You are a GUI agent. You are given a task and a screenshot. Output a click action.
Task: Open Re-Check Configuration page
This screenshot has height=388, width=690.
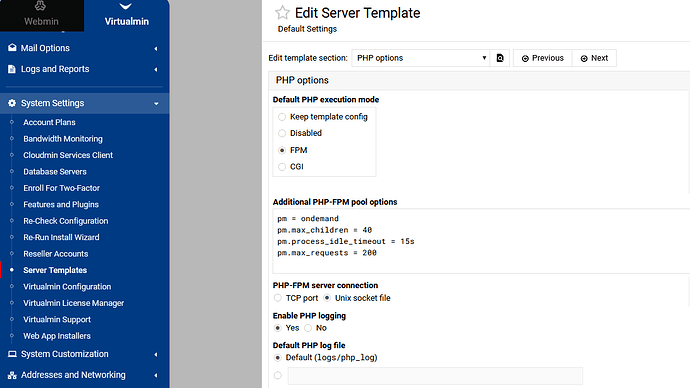(66, 221)
